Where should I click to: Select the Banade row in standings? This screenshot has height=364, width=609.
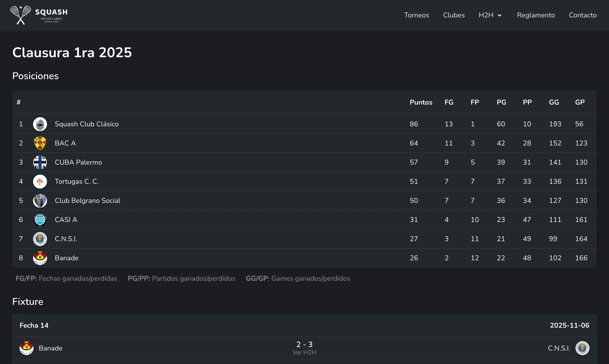coord(67,258)
